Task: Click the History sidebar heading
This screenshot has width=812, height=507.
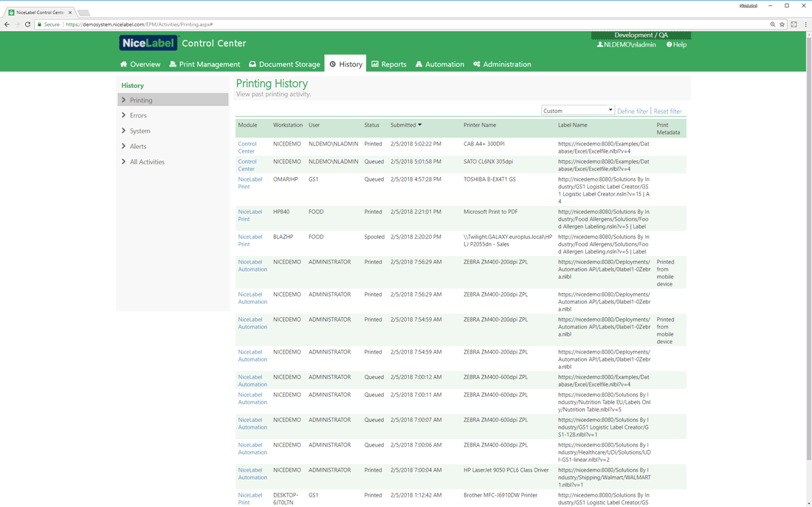Action: coord(133,86)
